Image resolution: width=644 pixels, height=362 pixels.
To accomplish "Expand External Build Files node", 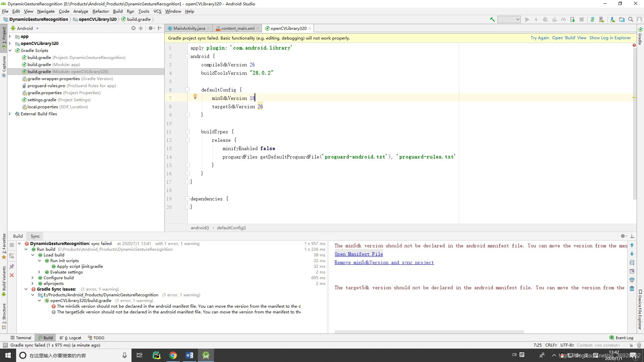I will pyautogui.click(x=10, y=114).
